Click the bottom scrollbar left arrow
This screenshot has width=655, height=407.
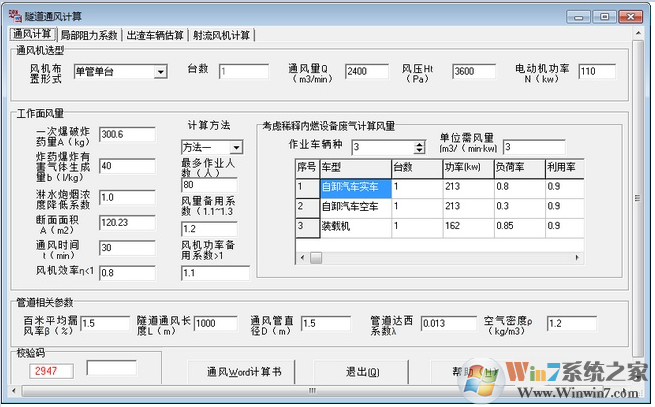(14, 391)
